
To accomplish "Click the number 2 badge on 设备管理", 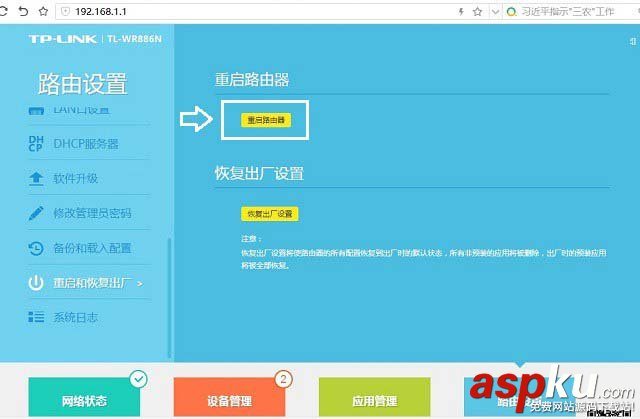I will click(x=283, y=379).
